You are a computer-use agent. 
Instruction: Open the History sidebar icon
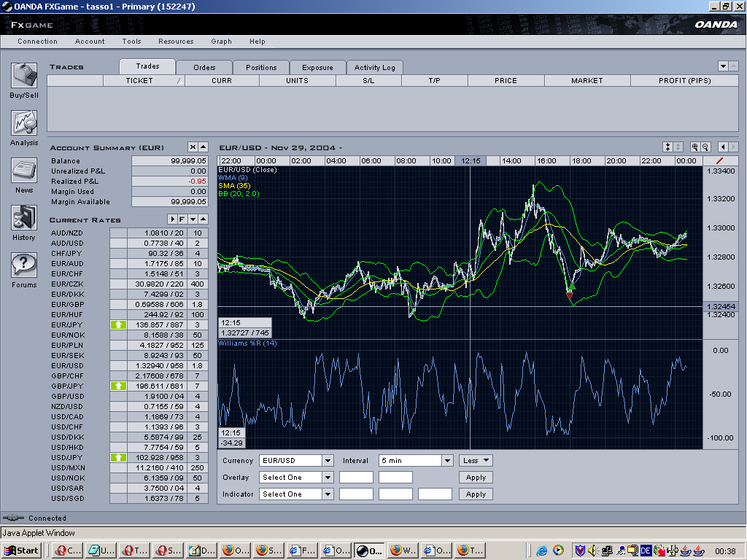point(24,219)
